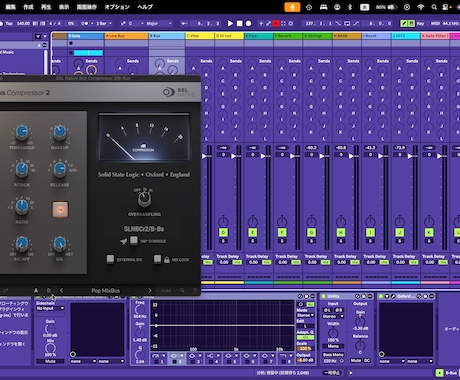Click the plugin footer redo arrow icon

tap(6, 291)
